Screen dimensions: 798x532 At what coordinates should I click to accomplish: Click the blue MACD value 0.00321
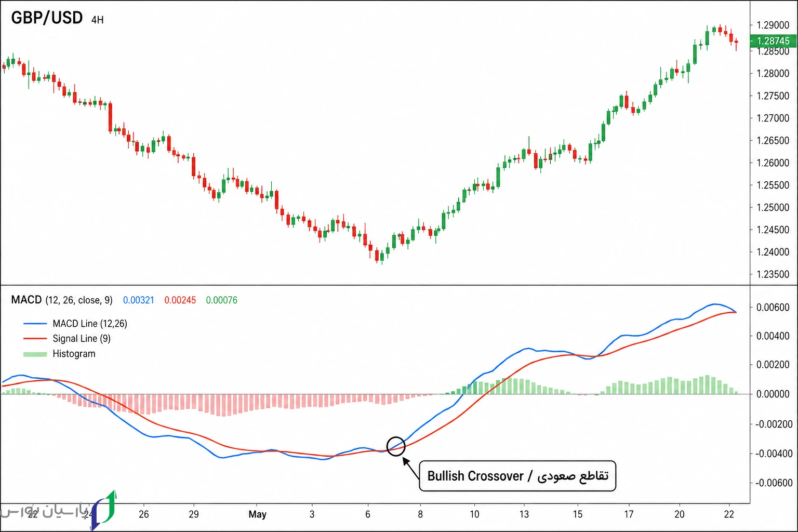(139, 300)
